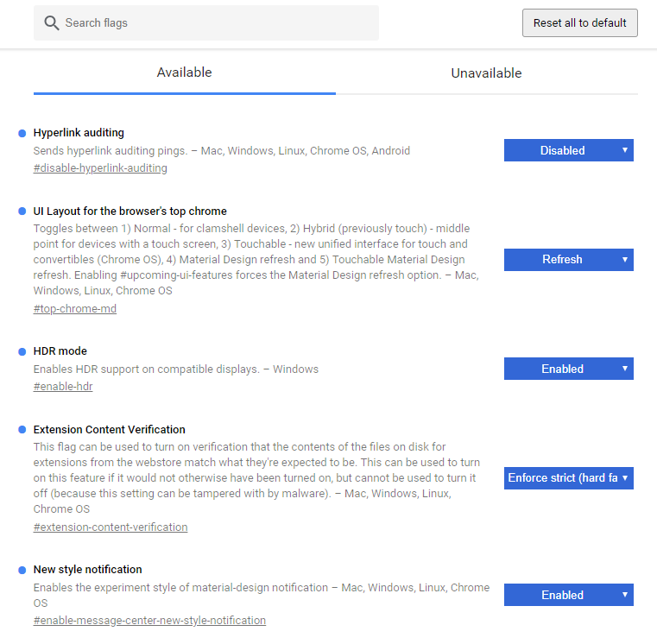Open the #top-chrome-md anchor link
The width and height of the screenshot is (657, 644).
(x=75, y=308)
